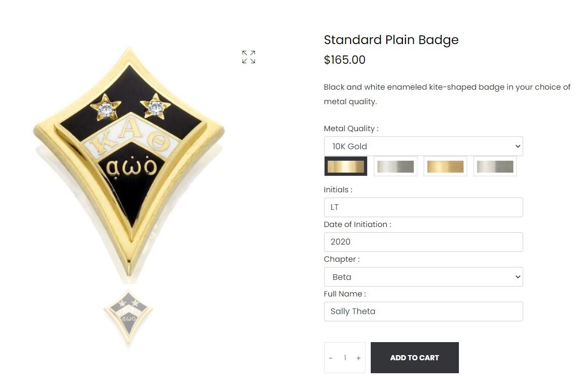Click the badge description paragraph
The image size is (588, 381).
446,94
